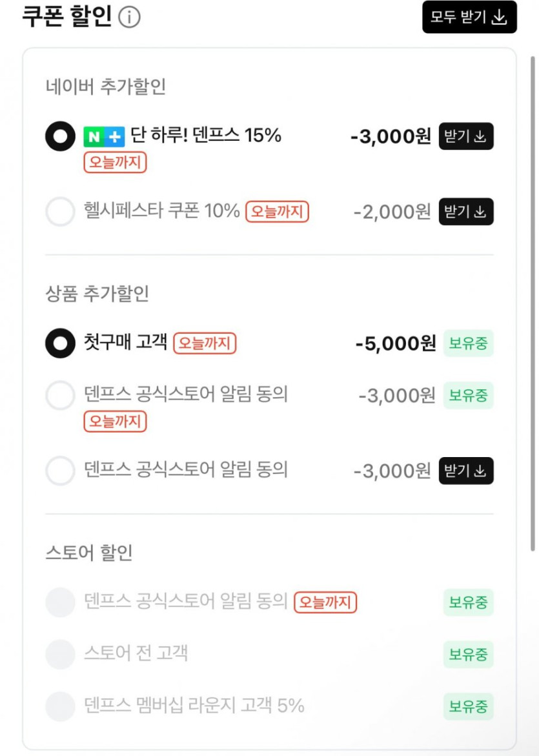Click the coupon list vertical scrollbar
539x756 pixels.
point(533,303)
